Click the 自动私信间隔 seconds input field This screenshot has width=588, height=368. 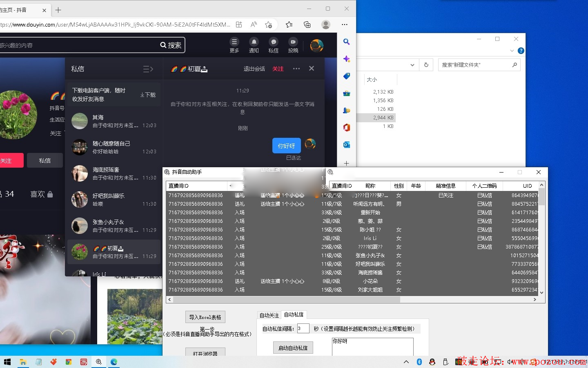[x=303, y=328]
